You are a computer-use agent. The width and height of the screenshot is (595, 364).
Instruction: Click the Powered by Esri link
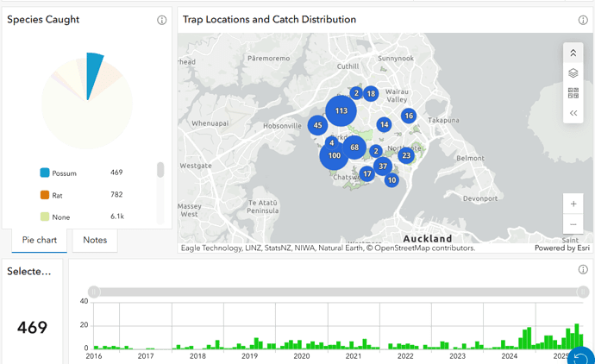click(562, 248)
